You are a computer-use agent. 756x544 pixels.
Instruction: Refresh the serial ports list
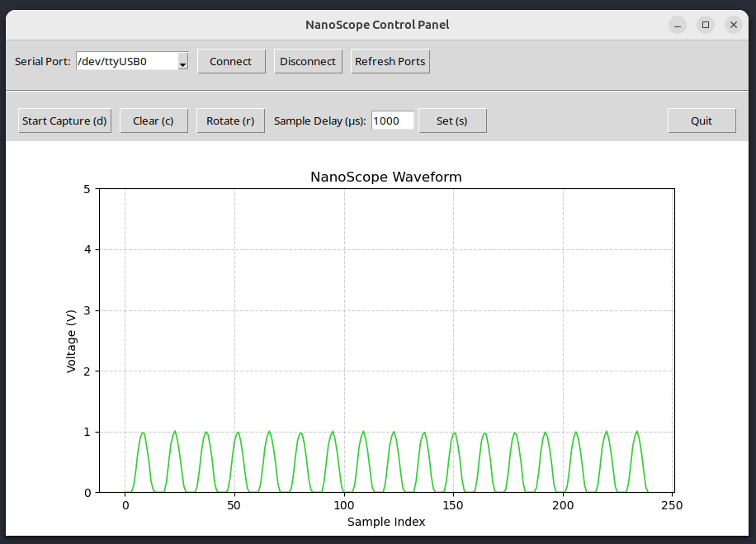[390, 62]
